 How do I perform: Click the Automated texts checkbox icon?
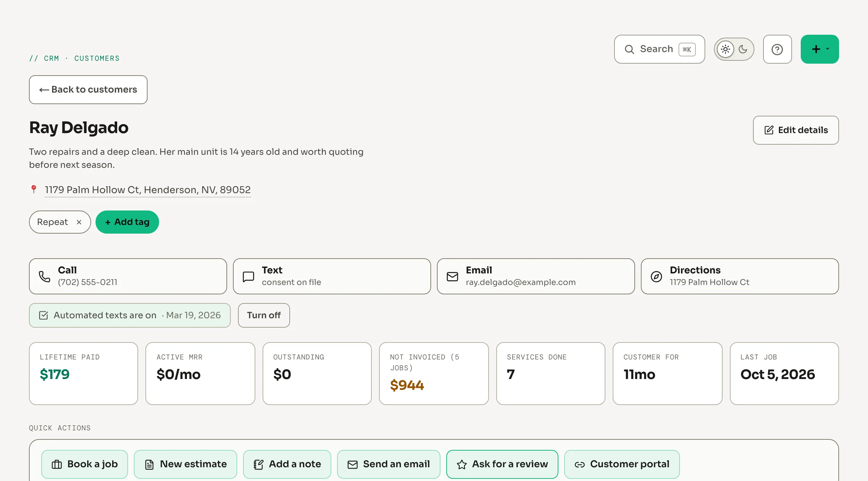pyautogui.click(x=43, y=315)
